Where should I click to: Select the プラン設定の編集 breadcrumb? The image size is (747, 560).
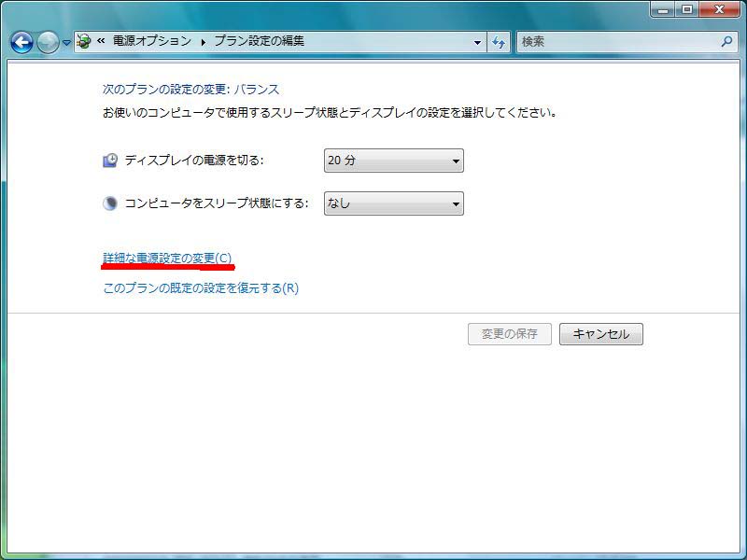tap(260, 41)
